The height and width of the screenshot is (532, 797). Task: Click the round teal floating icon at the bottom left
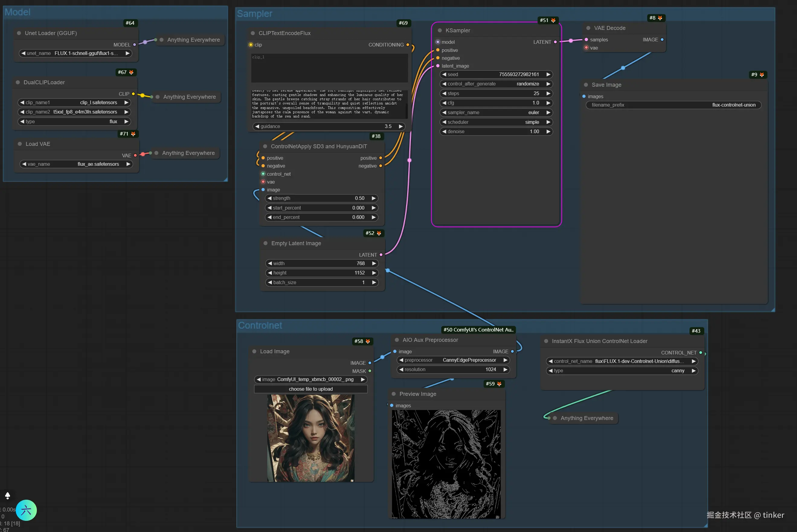[x=26, y=510]
